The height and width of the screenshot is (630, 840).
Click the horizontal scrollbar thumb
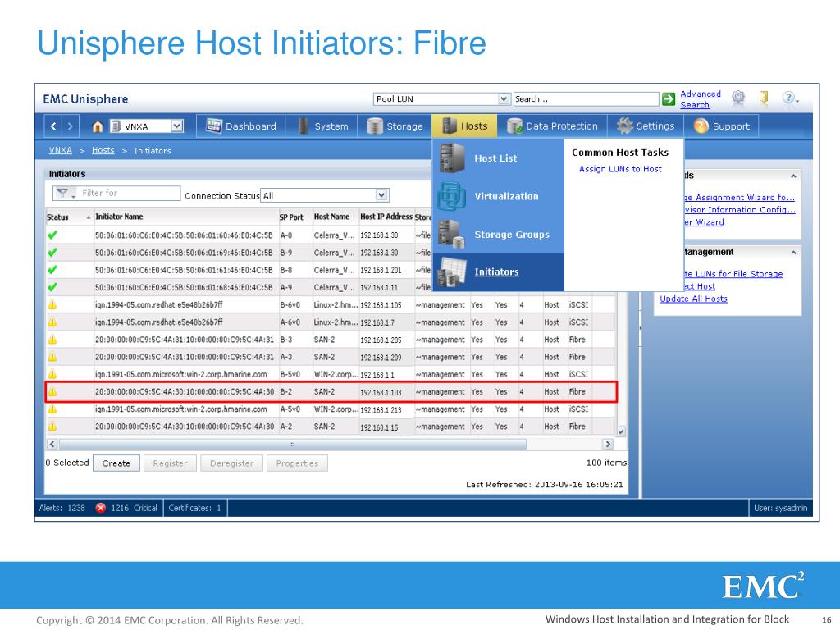(293, 444)
